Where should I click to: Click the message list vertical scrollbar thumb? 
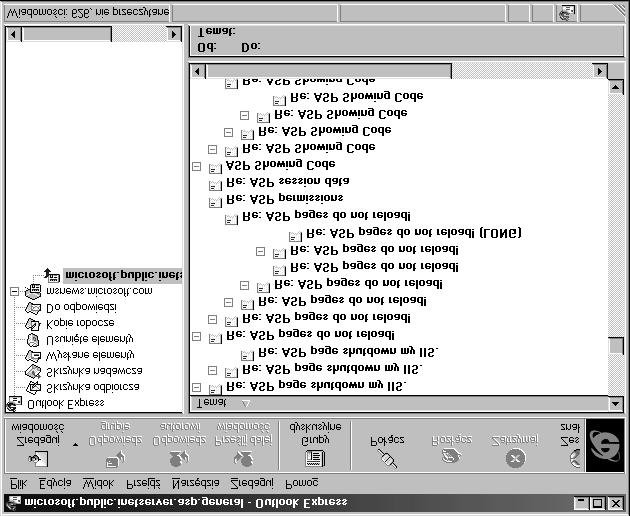(616, 346)
